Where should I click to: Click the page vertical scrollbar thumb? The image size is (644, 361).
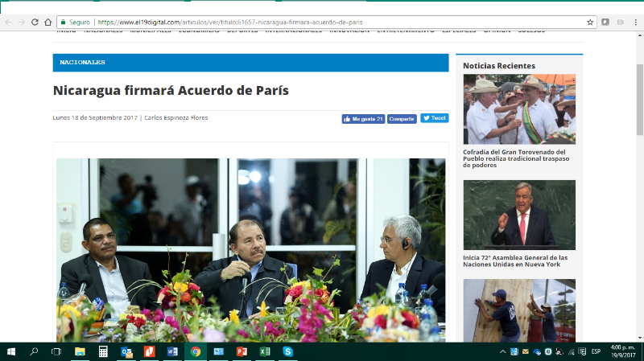click(640, 100)
